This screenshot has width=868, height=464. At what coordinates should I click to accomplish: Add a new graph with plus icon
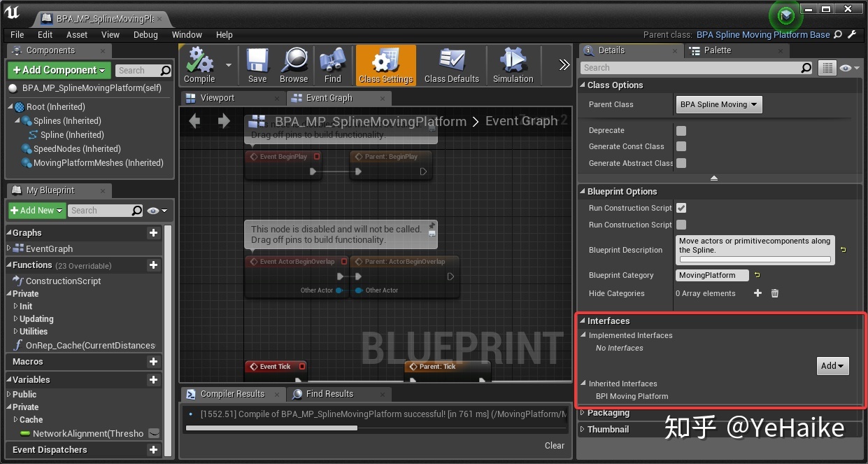click(153, 233)
